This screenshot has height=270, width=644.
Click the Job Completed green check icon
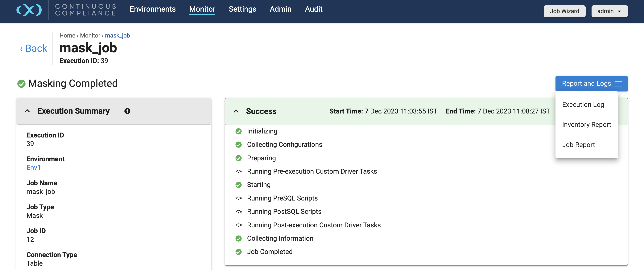click(238, 252)
